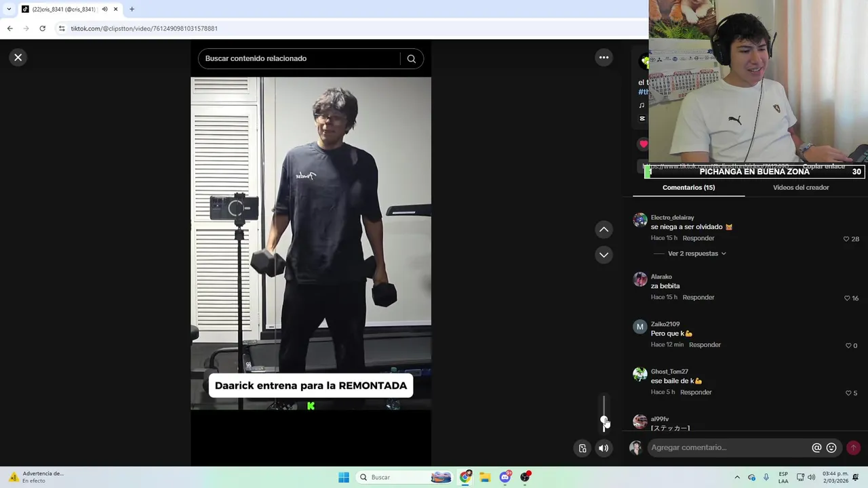Screen dimensions: 868x488
Task: Reply to Ghost_Tom27's comment
Action: point(696,392)
